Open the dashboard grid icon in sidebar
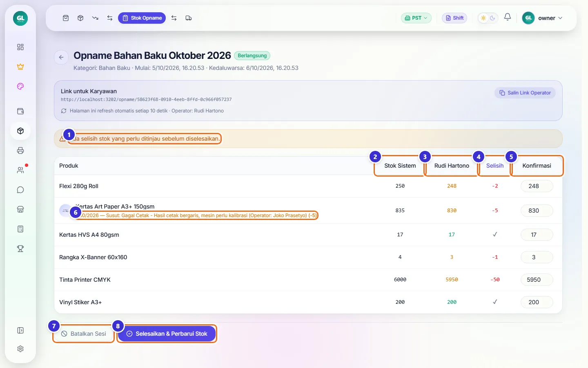Screen dimensions: 588x368 (20, 47)
